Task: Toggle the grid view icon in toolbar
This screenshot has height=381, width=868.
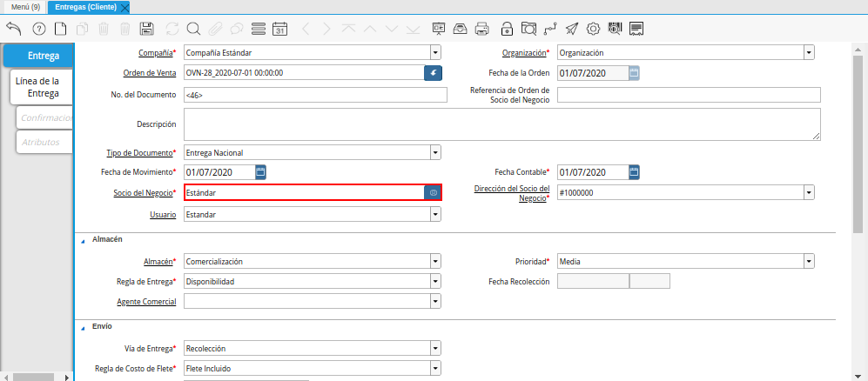Action: pyautogui.click(x=258, y=29)
